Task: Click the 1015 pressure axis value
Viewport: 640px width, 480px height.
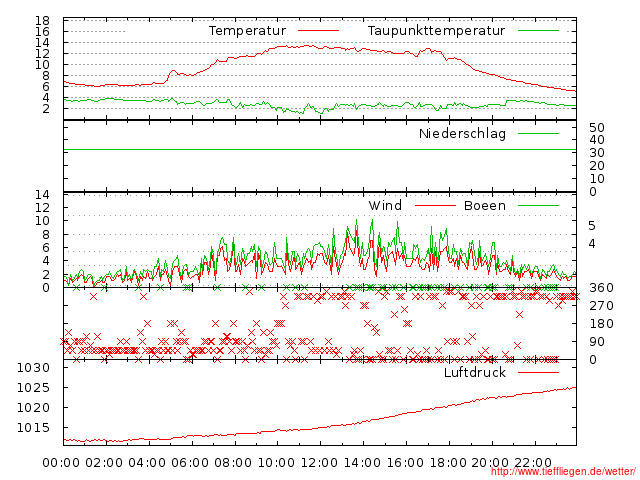Action: tap(33, 427)
